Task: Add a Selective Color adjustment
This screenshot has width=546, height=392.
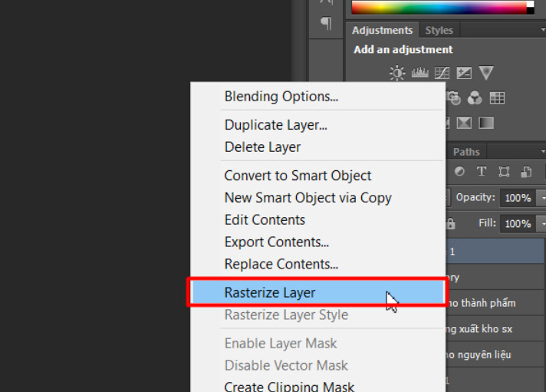Action: (x=464, y=123)
